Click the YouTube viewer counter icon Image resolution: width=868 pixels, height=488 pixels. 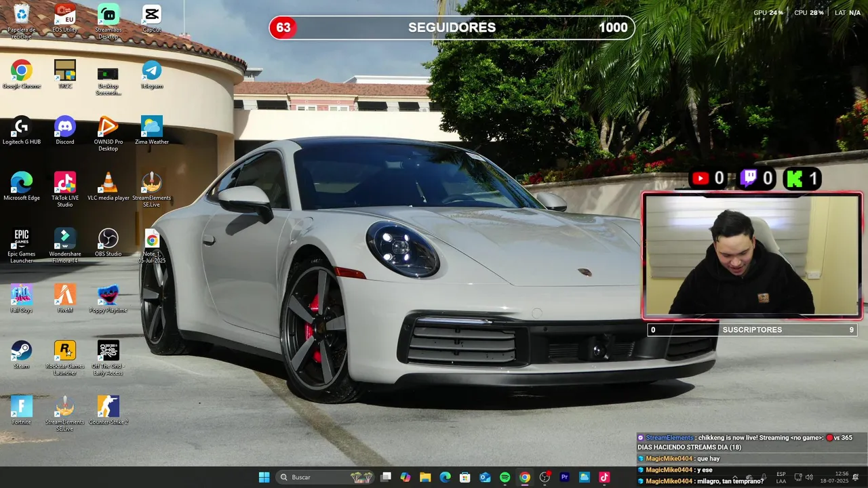[701, 178]
